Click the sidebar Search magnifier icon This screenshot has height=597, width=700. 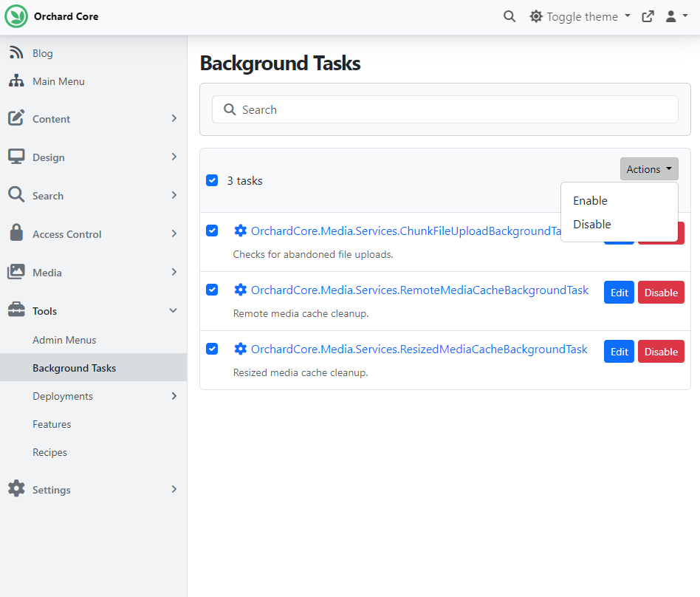16,195
